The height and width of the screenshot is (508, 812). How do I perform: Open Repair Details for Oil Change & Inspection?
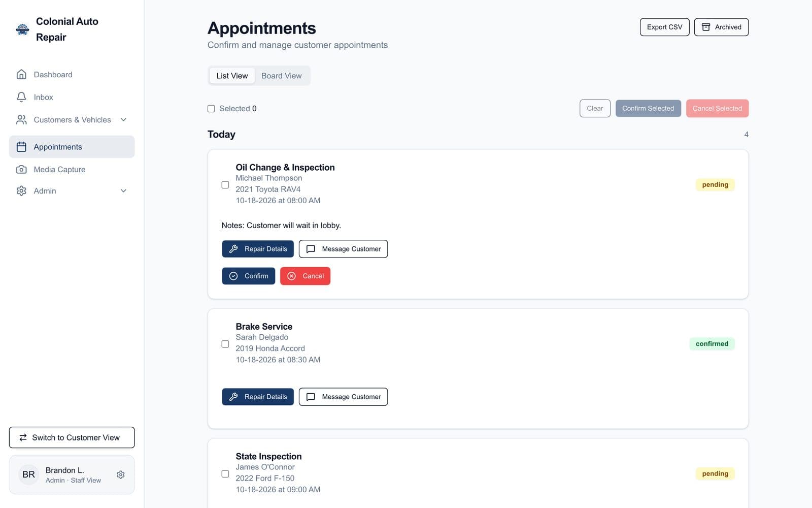coord(258,249)
